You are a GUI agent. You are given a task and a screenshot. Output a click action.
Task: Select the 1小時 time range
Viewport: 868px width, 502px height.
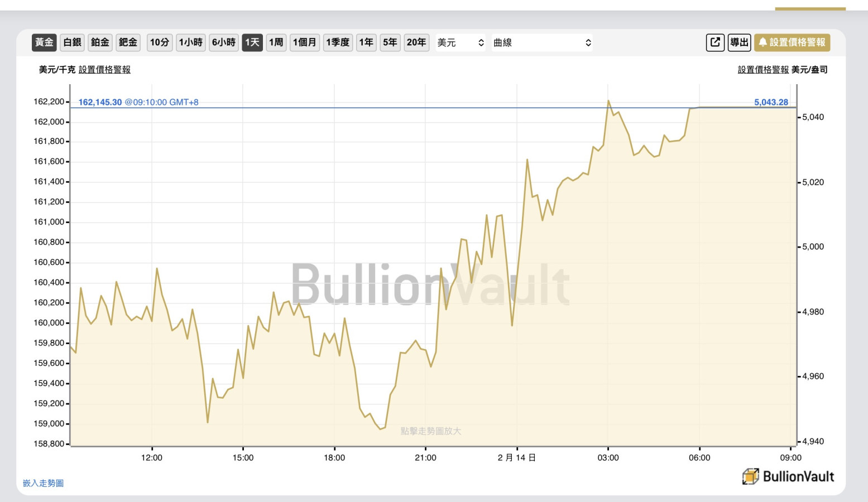click(x=191, y=42)
